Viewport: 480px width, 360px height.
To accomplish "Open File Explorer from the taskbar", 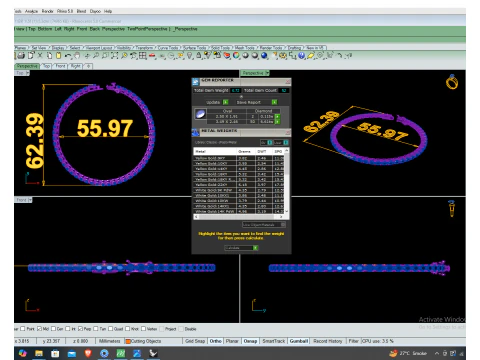I will 39,353.
